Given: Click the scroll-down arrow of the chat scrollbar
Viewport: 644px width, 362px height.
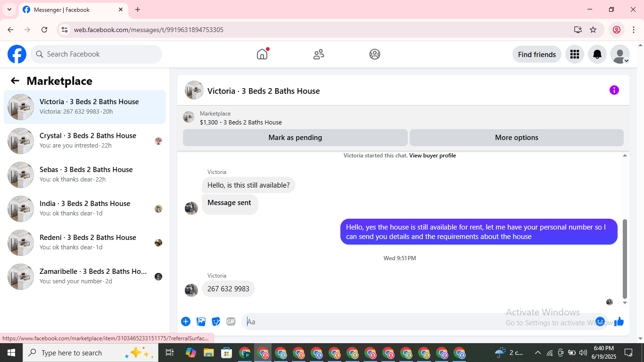Looking at the screenshot, I should [x=625, y=303].
